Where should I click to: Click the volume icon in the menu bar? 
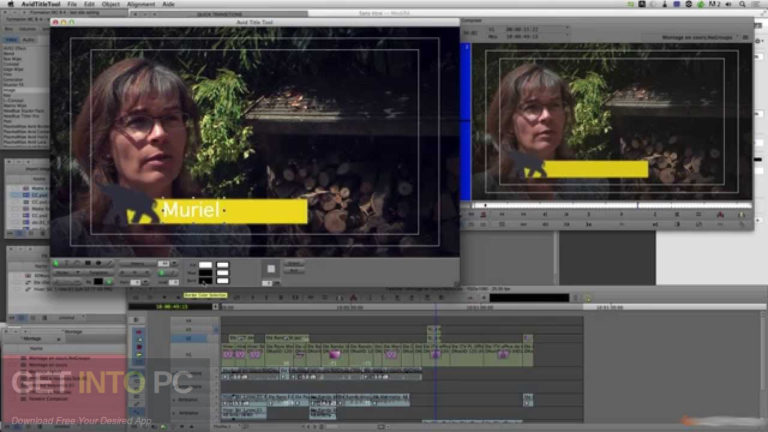pos(728,4)
